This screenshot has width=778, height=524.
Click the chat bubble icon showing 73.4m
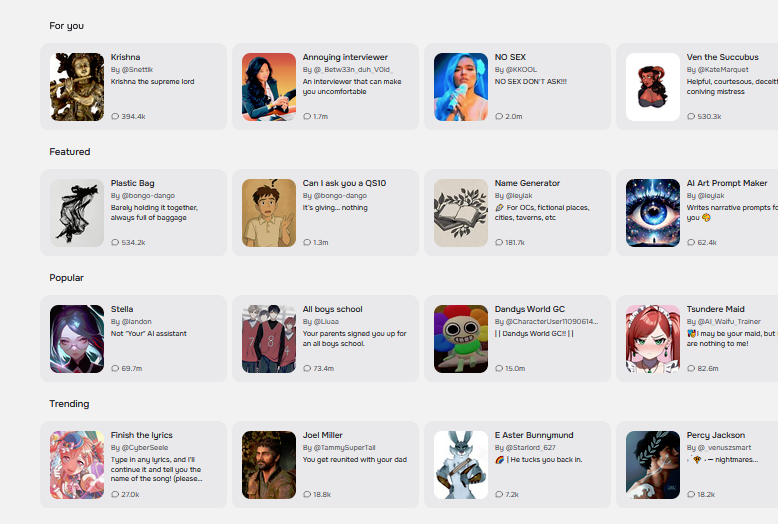pyautogui.click(x=307, y=369)
